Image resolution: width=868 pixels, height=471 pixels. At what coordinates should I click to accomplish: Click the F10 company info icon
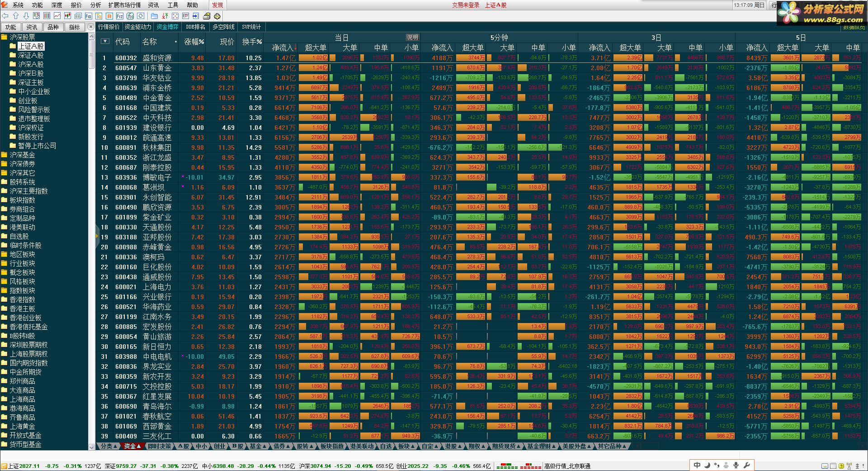pos(89,16)
